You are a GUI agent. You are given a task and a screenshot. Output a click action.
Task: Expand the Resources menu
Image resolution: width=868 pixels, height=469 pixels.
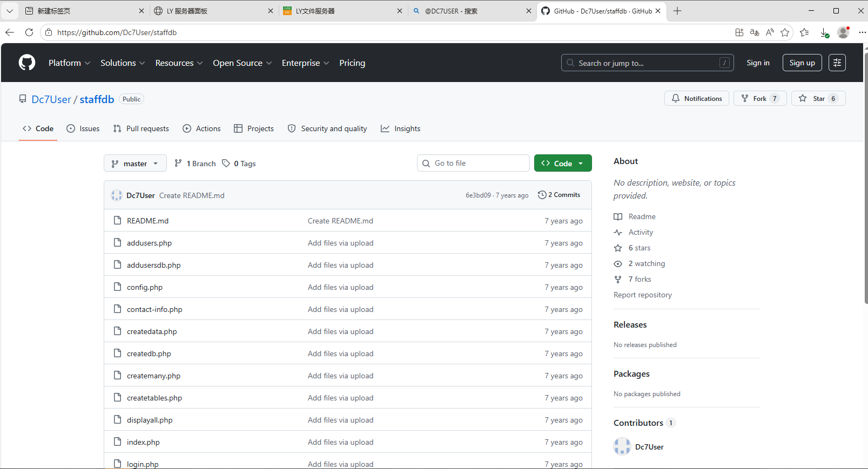(x=179, y=63)
